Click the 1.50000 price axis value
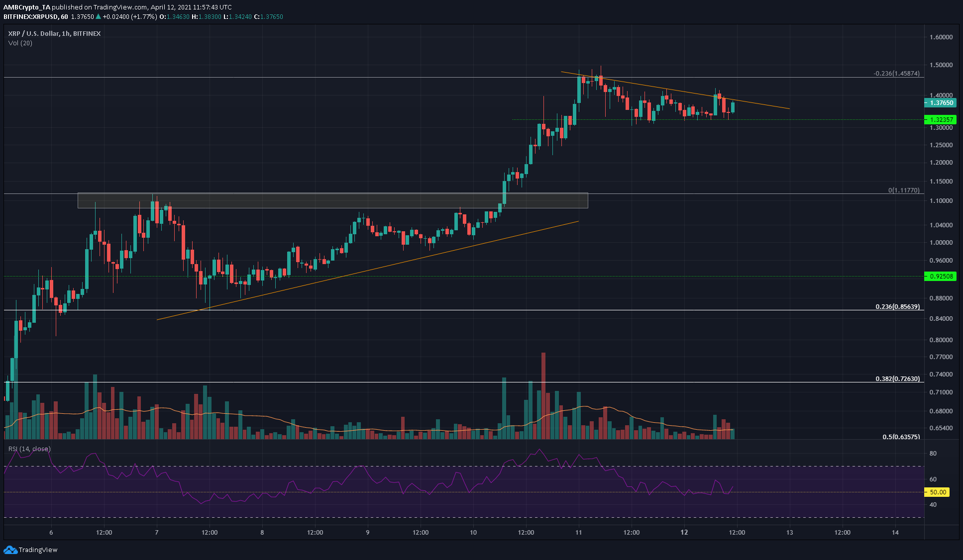 coord(941,65)
